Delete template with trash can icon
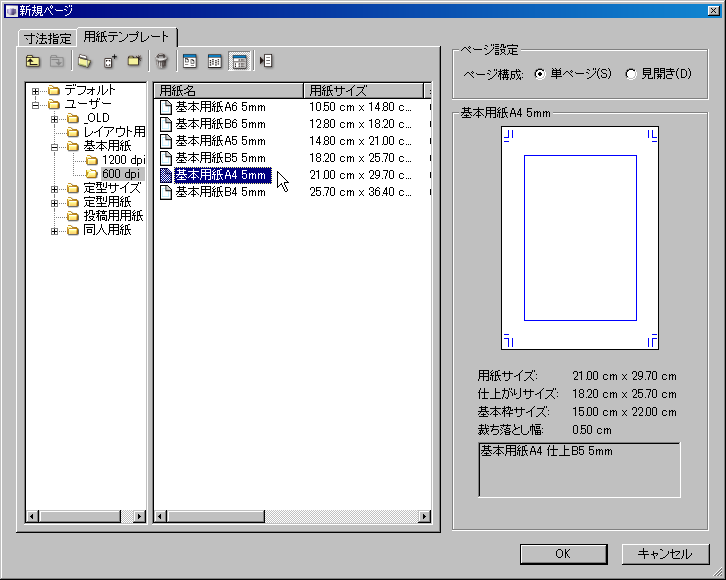Screen dimensions: 726x580 [162, 61]
